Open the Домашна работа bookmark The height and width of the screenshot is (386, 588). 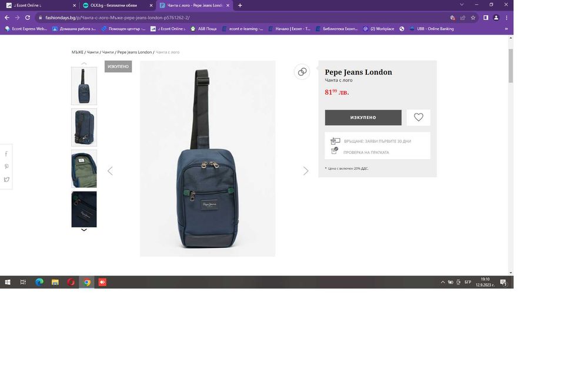click(74, 29)
